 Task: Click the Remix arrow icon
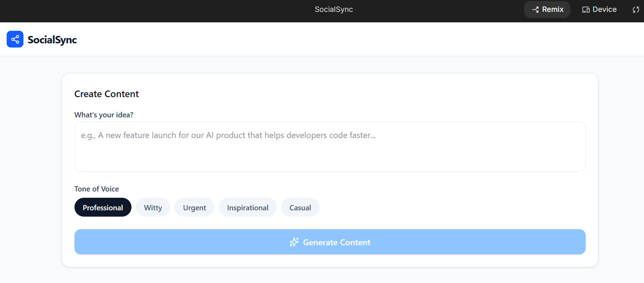pyautogui.click(x=535, y=9)
